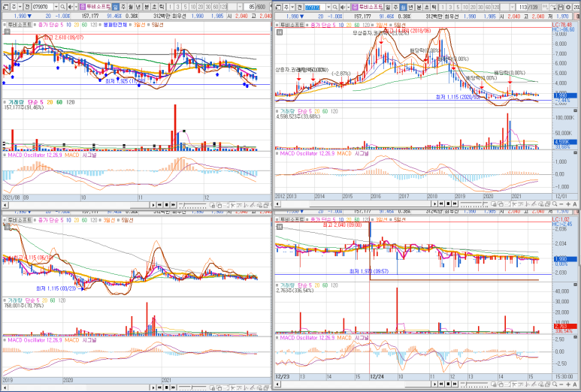
Task: Select tick '틱' period in top-left chart
Action: pyautogui.click(x=162, y=7)
